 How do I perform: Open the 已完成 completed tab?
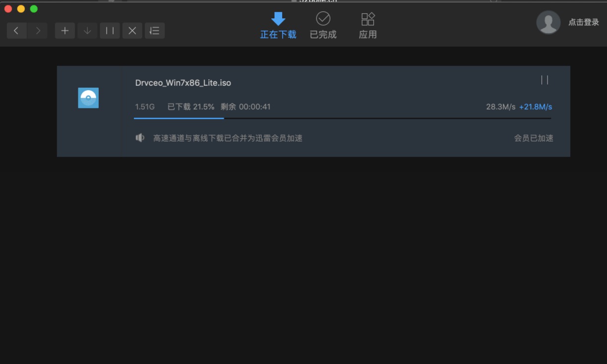tap(323, 26)
